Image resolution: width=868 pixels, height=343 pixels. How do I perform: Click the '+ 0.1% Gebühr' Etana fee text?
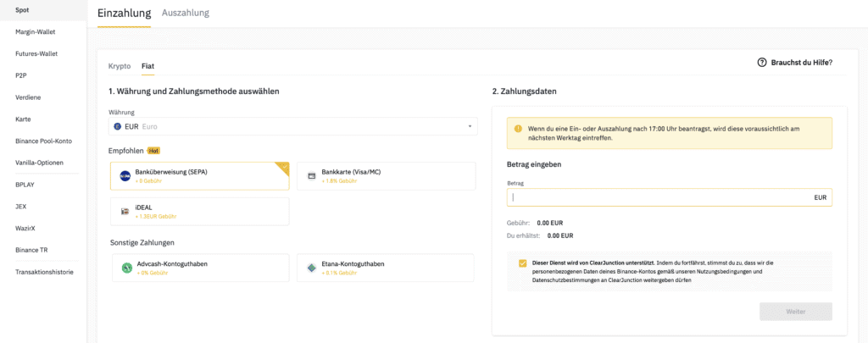[341, 274]
